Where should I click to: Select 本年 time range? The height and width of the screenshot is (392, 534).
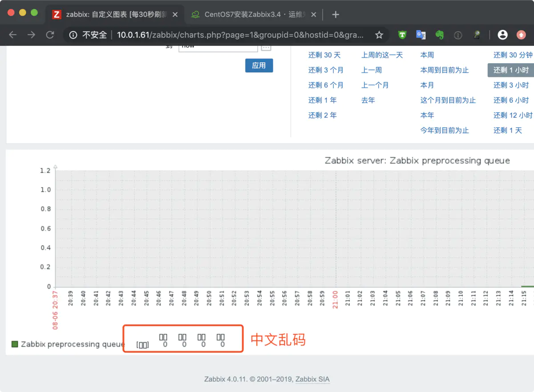(427, 116)
